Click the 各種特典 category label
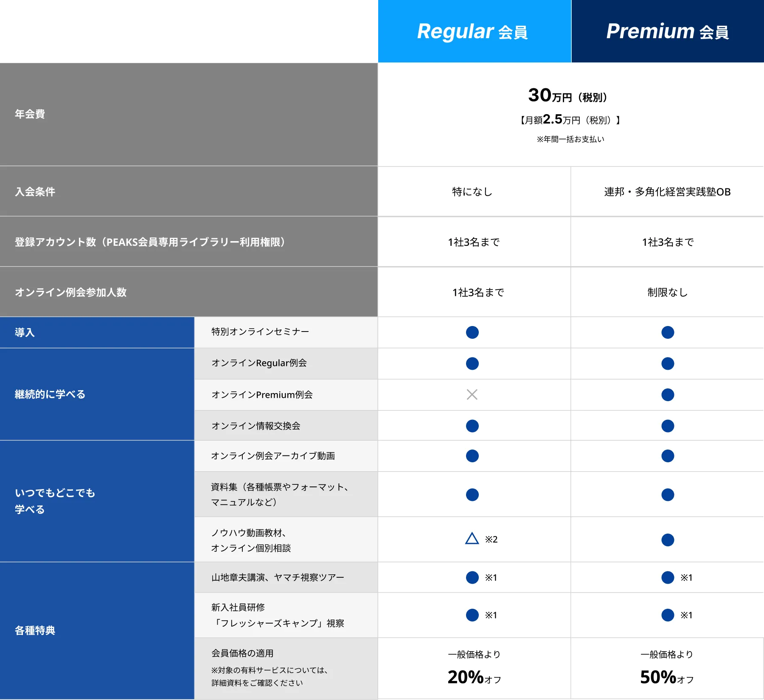 click(x=35, y=630)
